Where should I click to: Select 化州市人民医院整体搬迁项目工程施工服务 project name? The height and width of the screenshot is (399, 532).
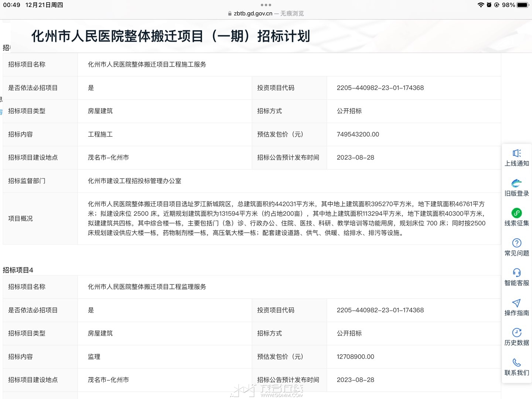[147, 64]
